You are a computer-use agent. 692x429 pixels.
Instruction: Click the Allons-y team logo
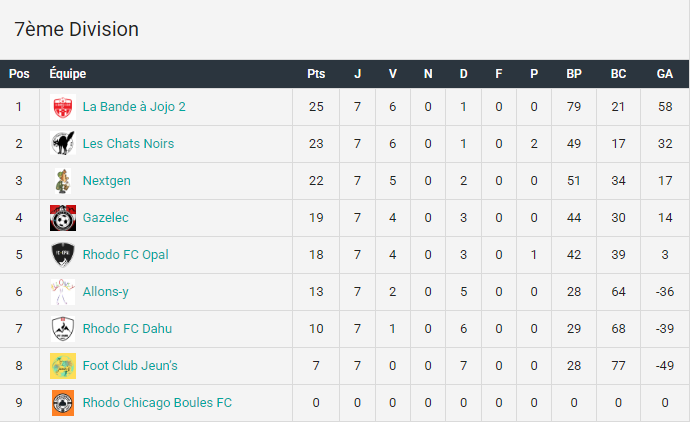[63, 292]
